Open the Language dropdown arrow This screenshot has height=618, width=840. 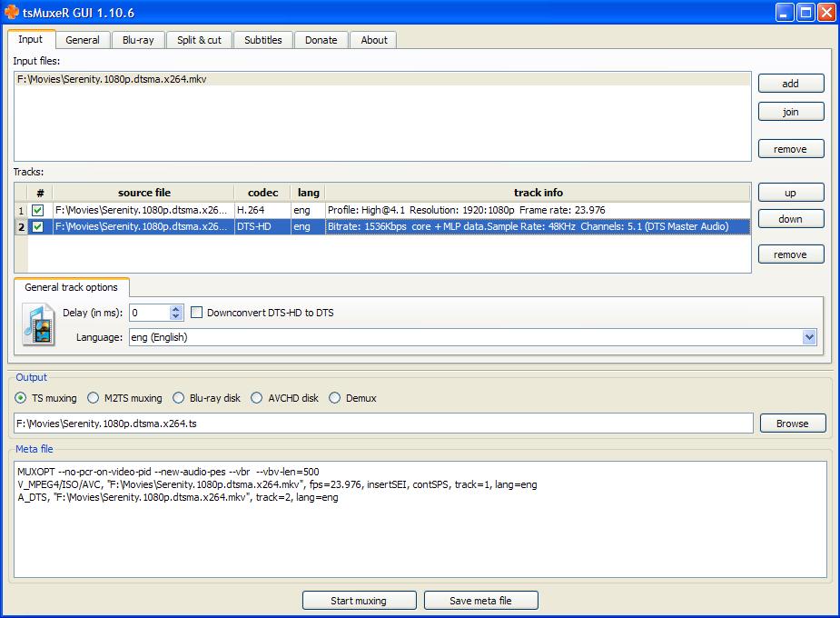click(x=809, y=337)
